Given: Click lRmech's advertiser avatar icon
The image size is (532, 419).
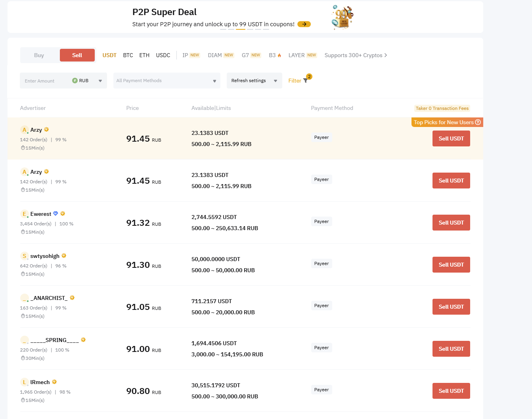Looking at the screenshot, I should (24, 382).
